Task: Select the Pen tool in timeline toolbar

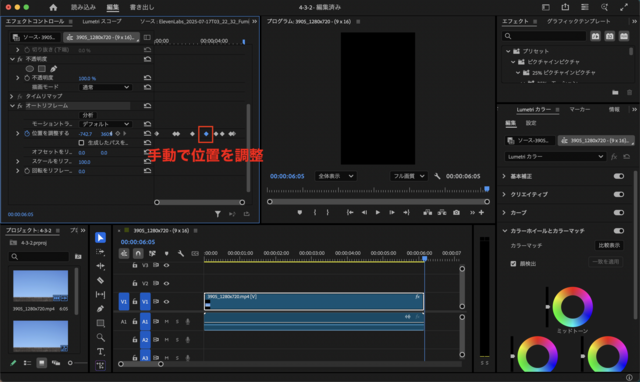Action: pos(100,309)
